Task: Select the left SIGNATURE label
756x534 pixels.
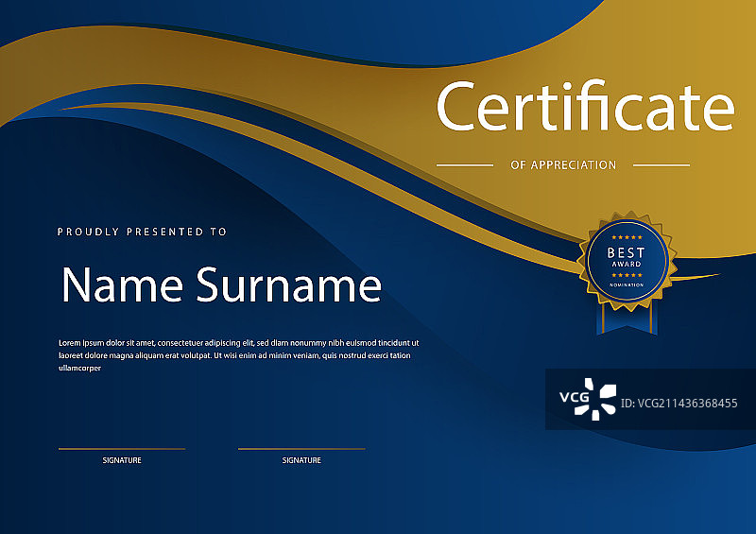Action: coord(122,460)
